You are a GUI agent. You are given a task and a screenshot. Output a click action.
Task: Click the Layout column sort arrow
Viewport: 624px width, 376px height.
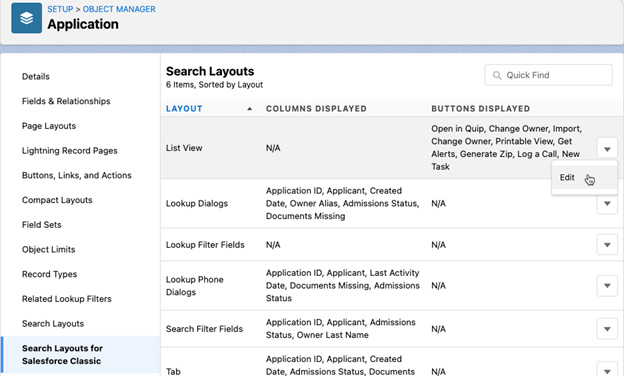point(250,109)
